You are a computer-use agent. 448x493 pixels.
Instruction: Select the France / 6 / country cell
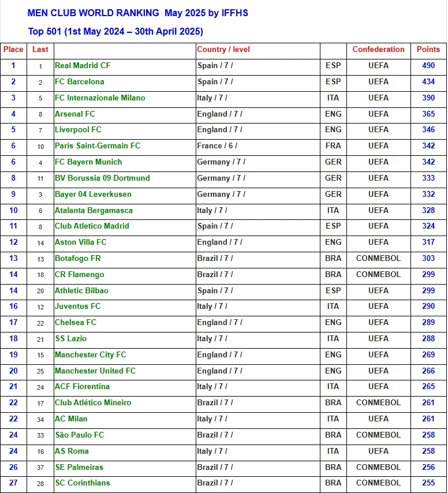(x=217, y=146)
